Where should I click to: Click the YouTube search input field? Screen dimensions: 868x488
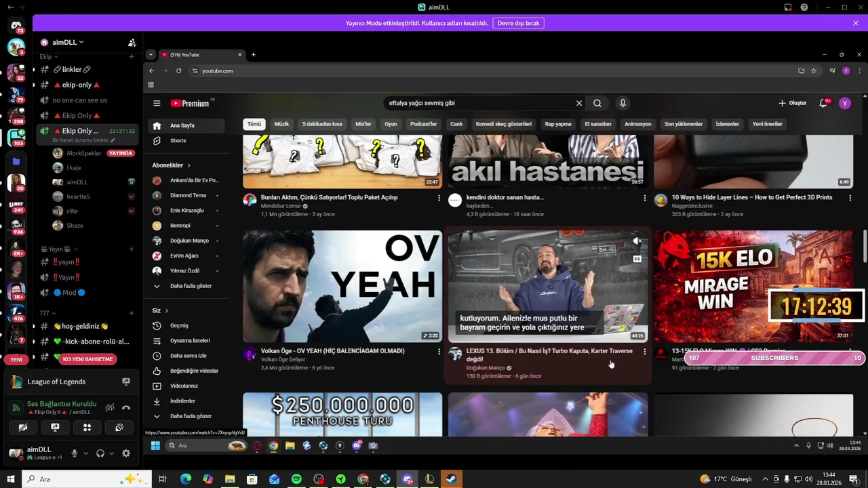click(x=478, y=103)
